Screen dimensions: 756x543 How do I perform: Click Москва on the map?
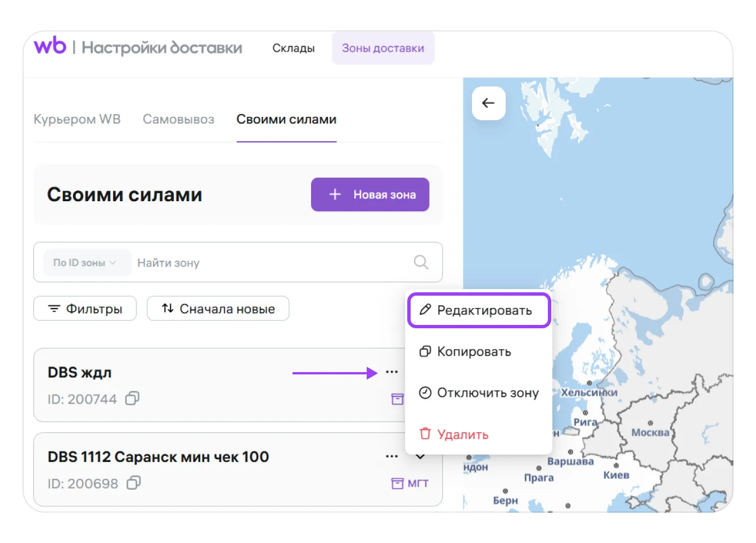(x=650, y=432)
